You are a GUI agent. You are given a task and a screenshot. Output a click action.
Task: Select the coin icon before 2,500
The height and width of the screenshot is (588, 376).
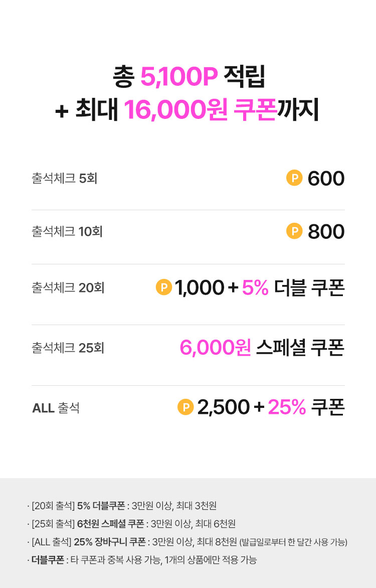tap(185, 407)
